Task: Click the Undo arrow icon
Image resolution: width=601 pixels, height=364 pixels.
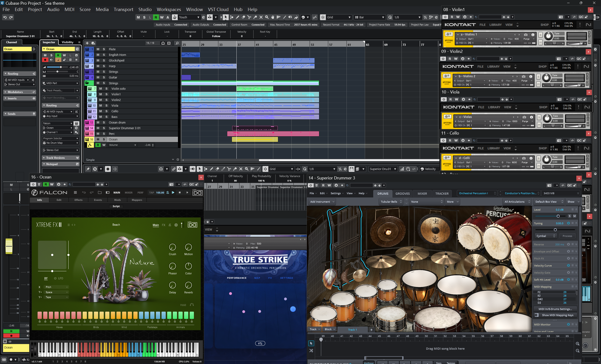Action: pyautogui.click(x=5, y=17)
